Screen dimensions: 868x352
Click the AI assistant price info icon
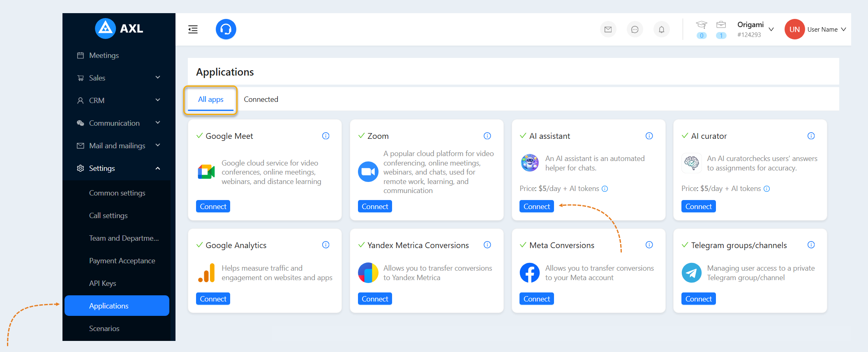pyautogui.click(x=605, y=189)
